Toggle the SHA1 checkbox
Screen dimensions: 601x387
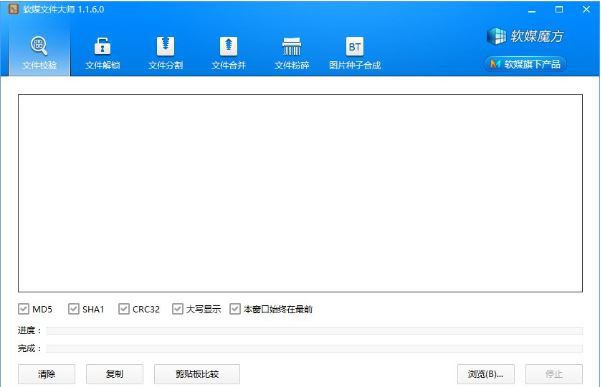[73, 309]
